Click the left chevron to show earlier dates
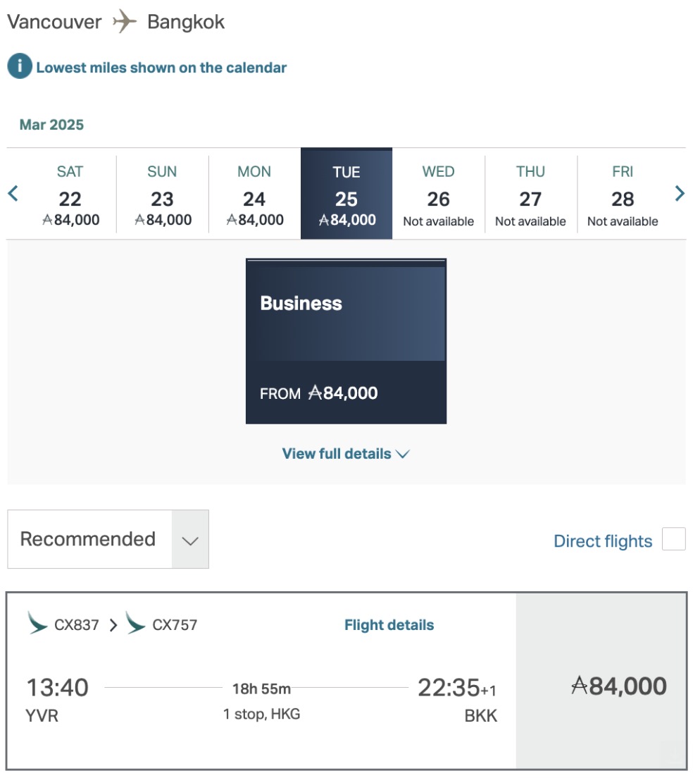Viewport: 700px width, 778px height. 12,192
